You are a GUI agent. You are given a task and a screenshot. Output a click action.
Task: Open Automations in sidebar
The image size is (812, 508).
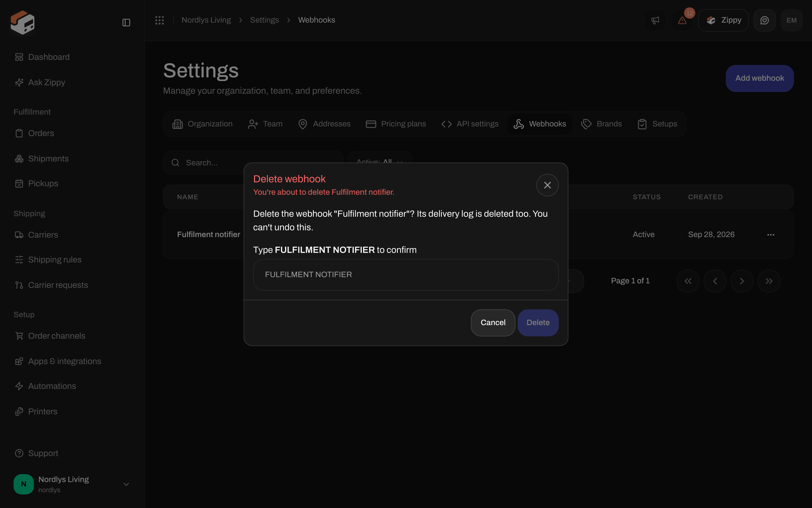pyautogui.click(x=45, y=386)
